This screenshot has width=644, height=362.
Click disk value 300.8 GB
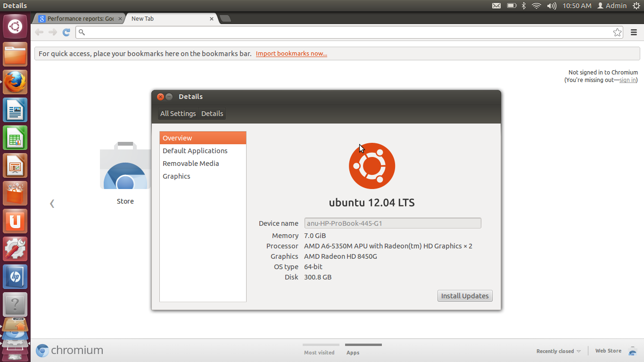coord(318,277)
